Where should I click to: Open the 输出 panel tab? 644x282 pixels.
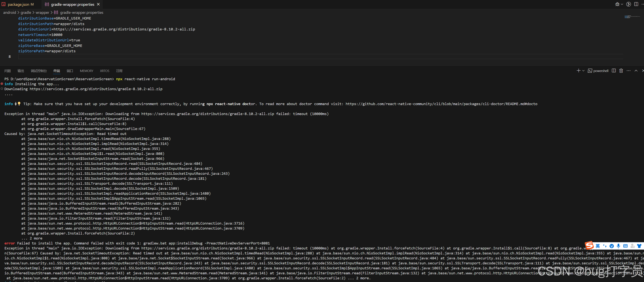click(x=21, y=71)
